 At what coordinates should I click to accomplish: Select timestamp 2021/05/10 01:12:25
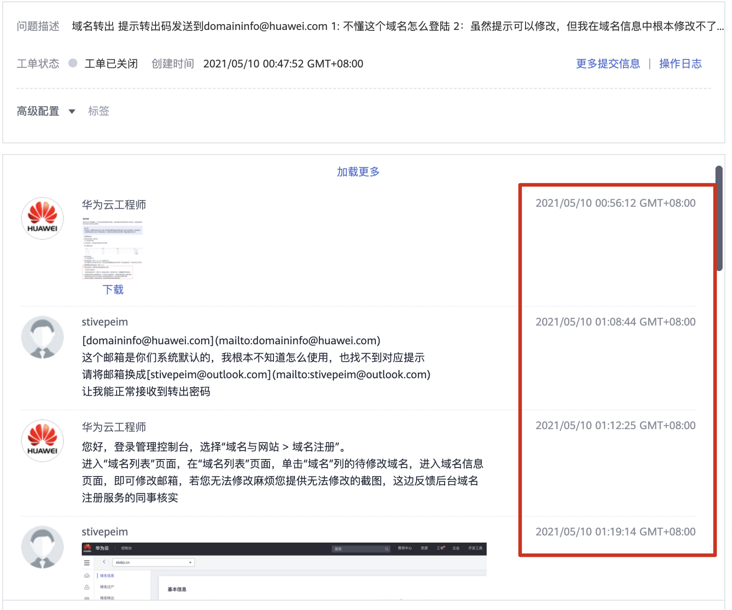coord(615,425)
